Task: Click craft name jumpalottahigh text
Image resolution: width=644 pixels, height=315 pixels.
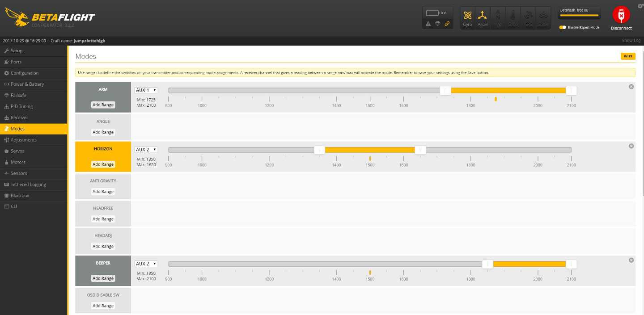Action: point(89,41)
